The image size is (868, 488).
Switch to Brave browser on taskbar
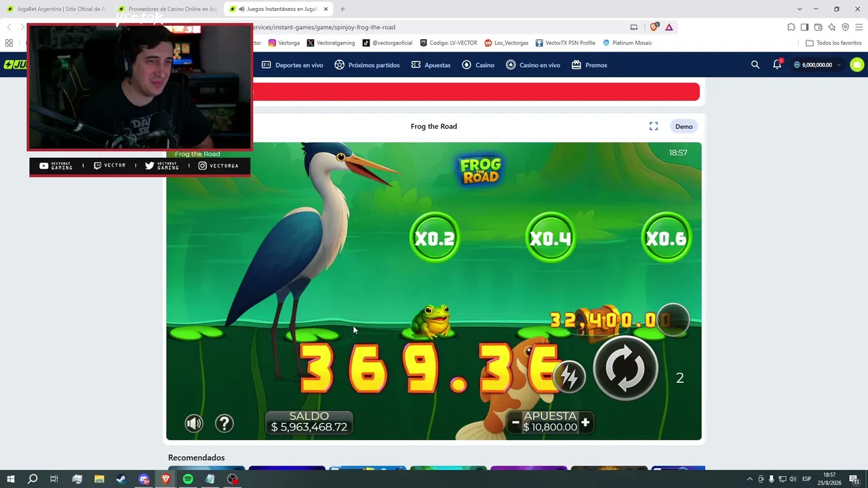point(166,479)
